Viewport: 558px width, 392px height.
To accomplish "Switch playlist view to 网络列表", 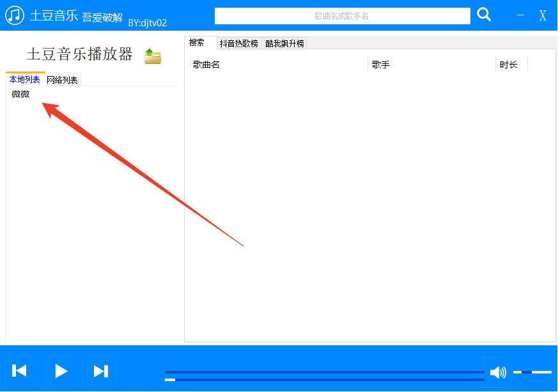I will (x=62, y=80).
